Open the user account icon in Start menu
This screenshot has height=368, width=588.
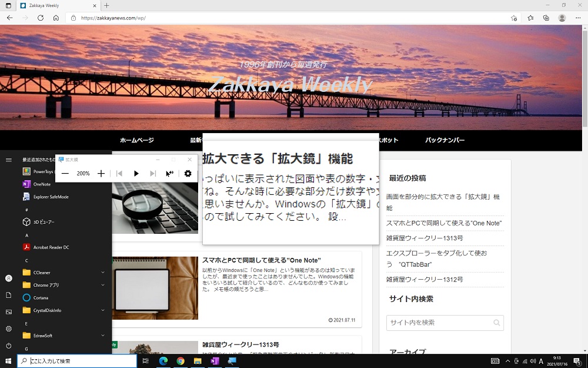tap(9, 279)
